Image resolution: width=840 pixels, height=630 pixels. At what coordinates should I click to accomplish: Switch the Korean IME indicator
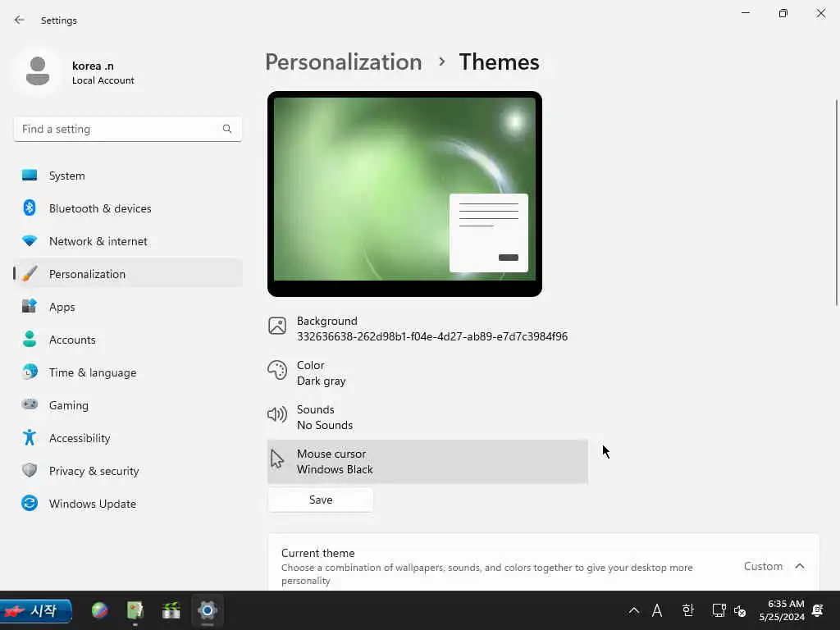point(688,610)
